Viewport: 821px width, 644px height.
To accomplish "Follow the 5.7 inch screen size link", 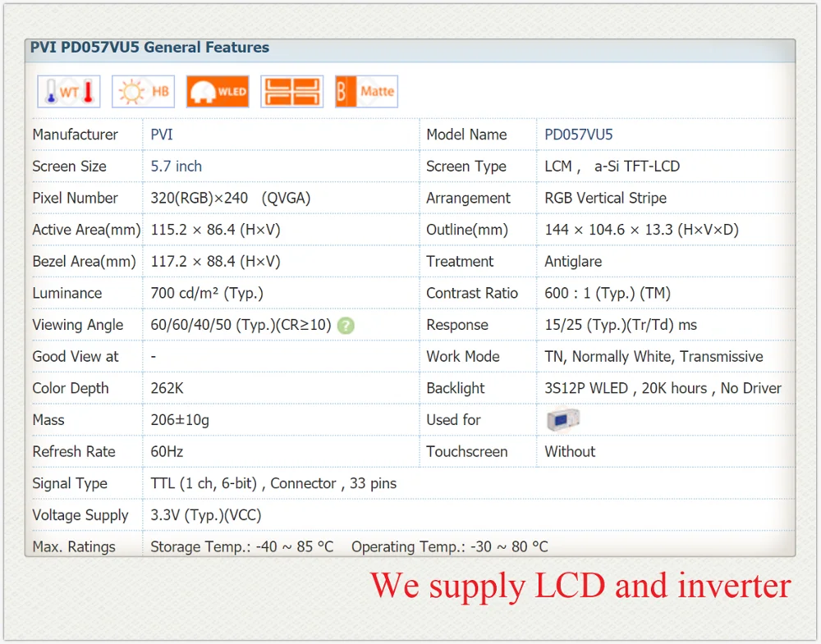I will (176, 167).
